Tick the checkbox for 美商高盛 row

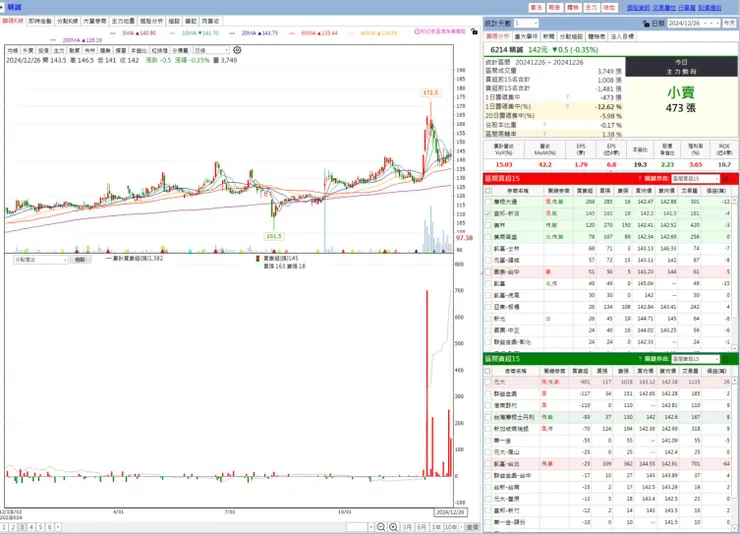click(488, 237)
